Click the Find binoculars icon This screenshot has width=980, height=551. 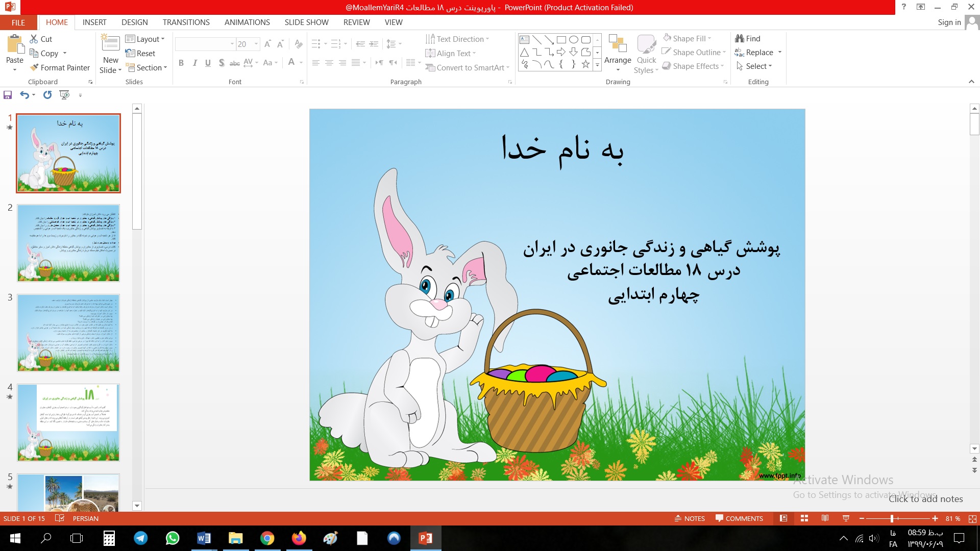coord(740,38)
